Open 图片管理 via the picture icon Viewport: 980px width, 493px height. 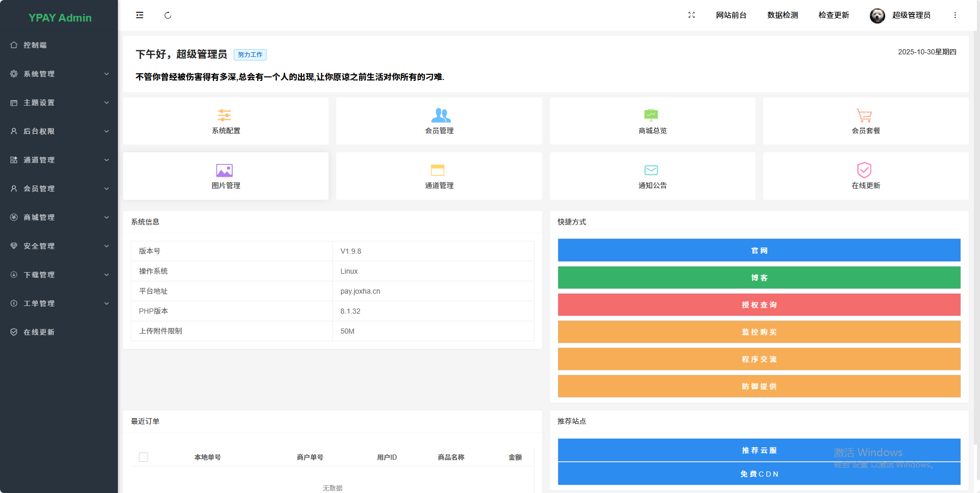click(x=224, y=170)
